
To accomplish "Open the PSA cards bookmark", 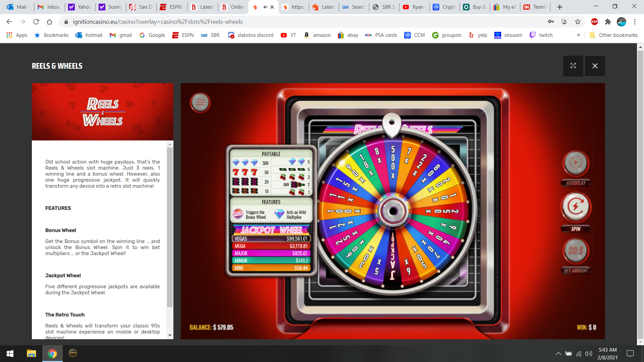I will [x=381, y=35].
